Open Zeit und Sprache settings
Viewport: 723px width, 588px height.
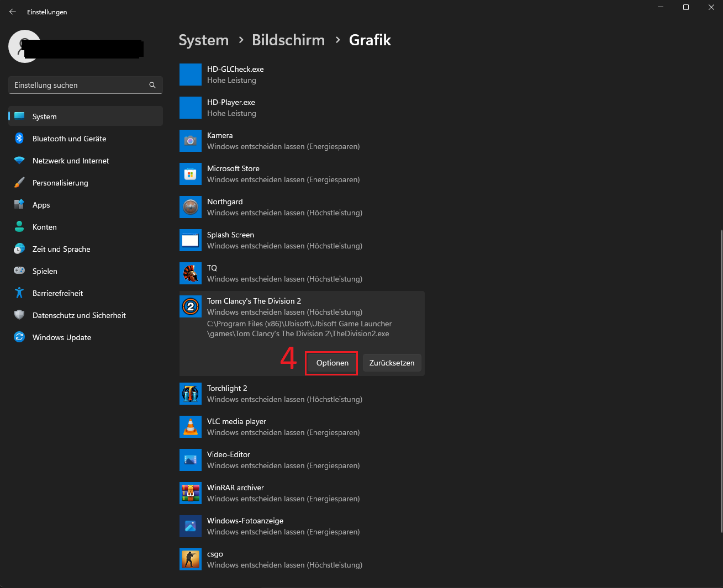tap(86, 249)
